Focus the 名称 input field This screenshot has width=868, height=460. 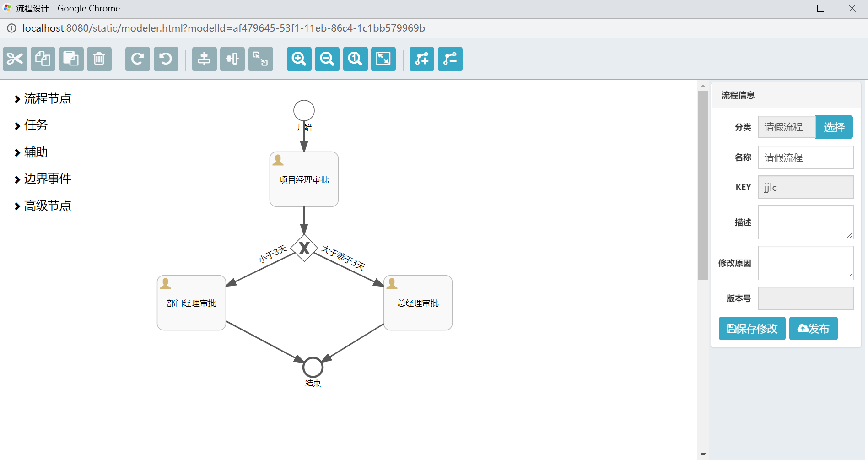point(805,157)
